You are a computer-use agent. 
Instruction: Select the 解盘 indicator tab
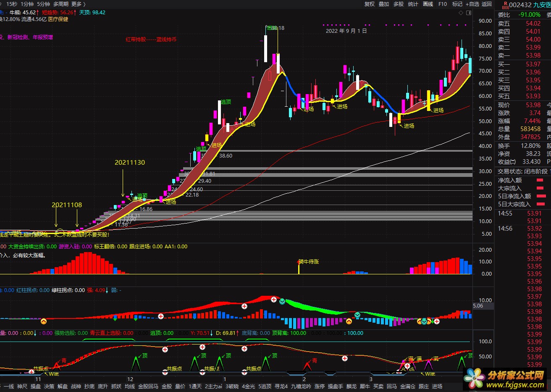63,387
